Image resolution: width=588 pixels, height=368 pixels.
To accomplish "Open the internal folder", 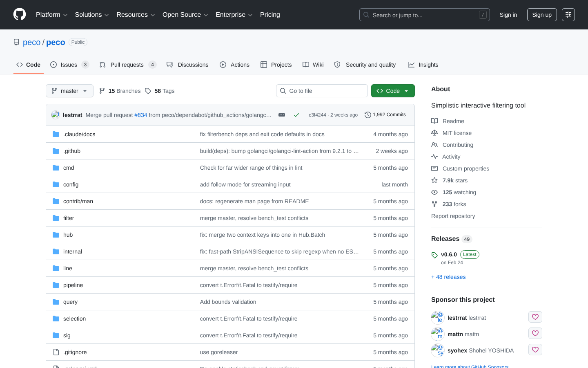I will [x=73, y=251].
